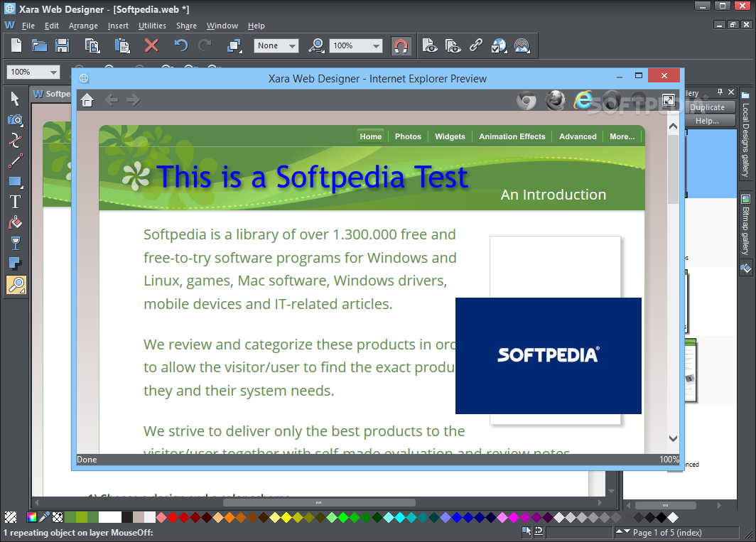The width and height of the screenshot is (756, 542).
Task: Click the full-screen icon in the preview toolbar
Action: pyautogui.click(x=669, y=100)
